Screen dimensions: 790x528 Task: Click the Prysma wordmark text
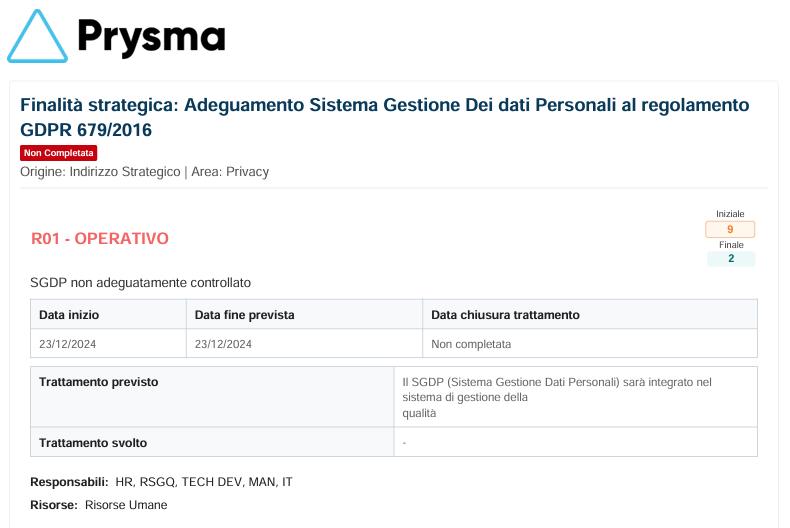point(151,38)
